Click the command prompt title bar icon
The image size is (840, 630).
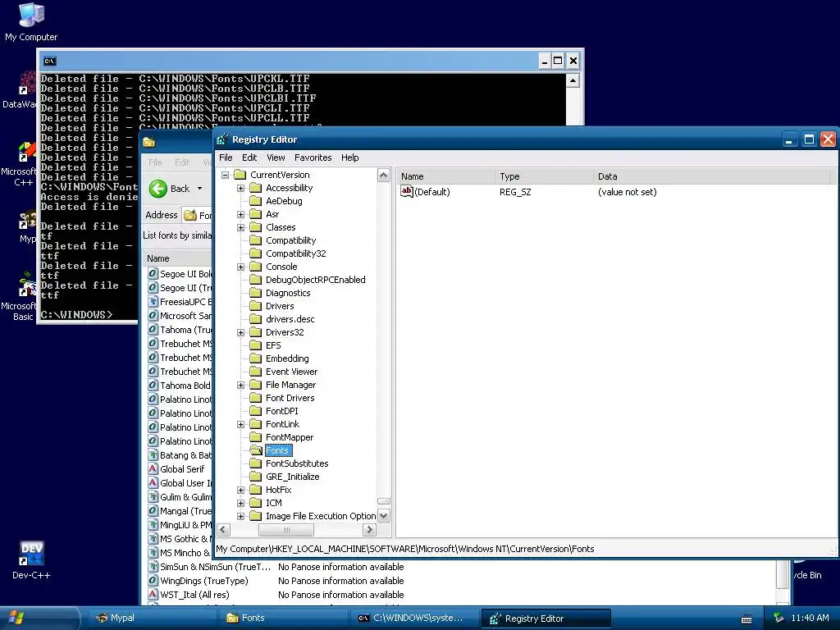click(50, 61)
